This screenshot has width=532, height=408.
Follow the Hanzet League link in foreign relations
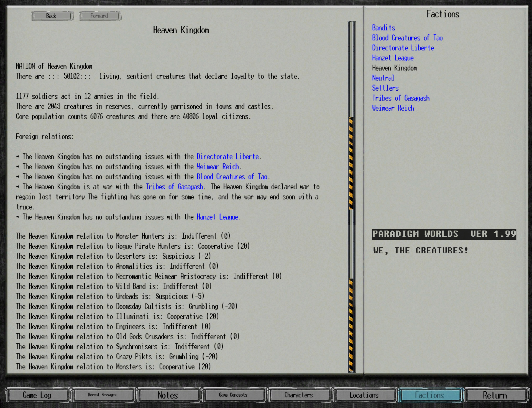218,217
